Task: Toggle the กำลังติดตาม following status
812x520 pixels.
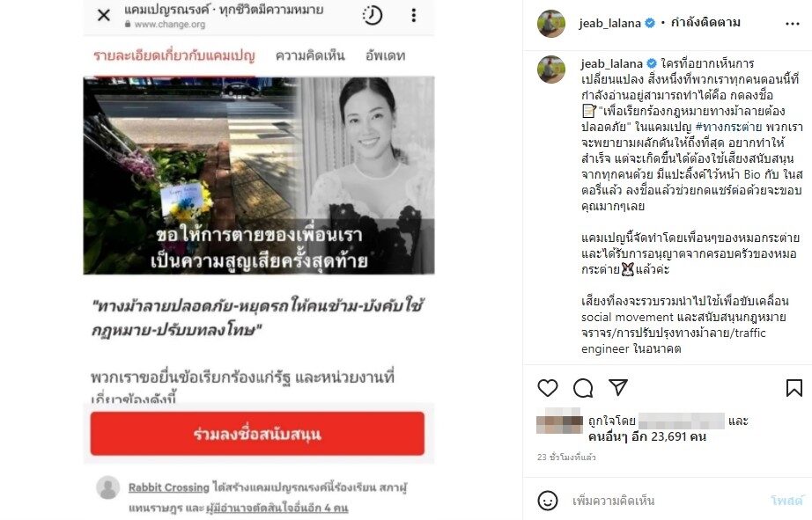Action: (x=705, y=23)
